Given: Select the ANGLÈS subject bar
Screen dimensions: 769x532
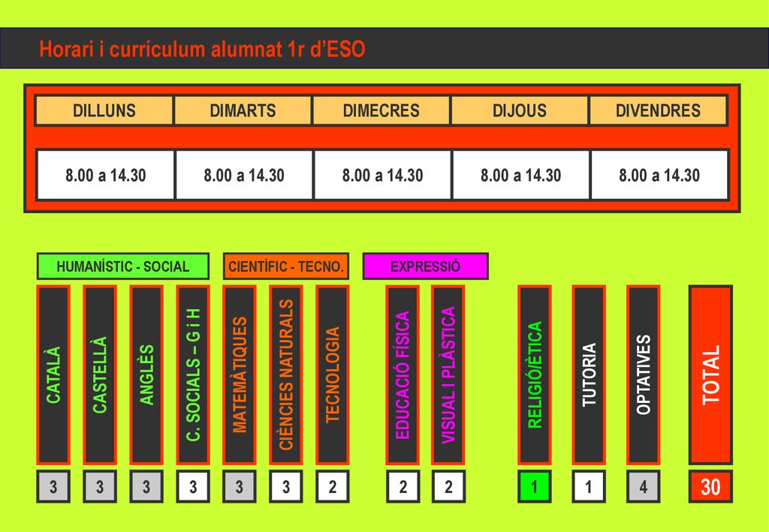Looking at the screenshot, I should (146, 374).
